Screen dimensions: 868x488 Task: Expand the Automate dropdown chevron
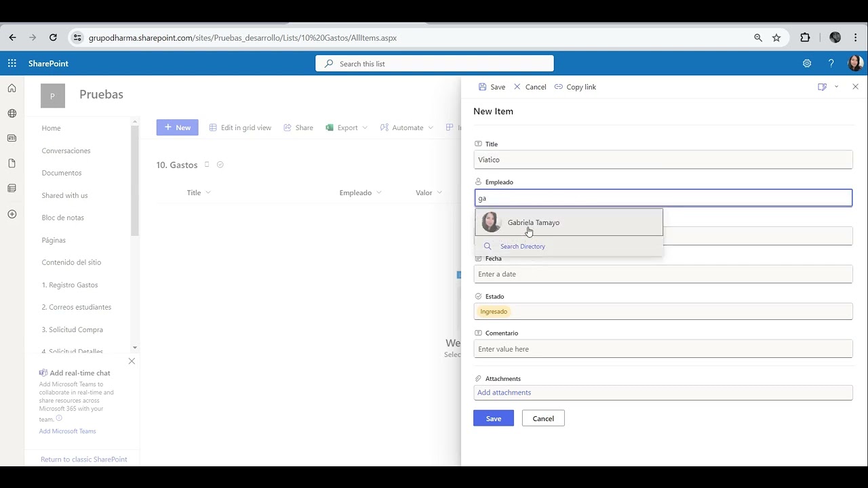click(430, 127)
